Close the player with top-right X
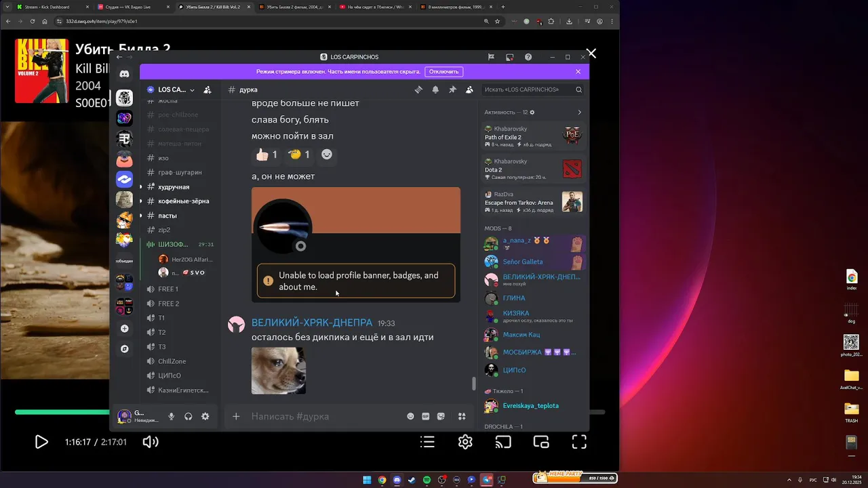 (x=591, y=53)
